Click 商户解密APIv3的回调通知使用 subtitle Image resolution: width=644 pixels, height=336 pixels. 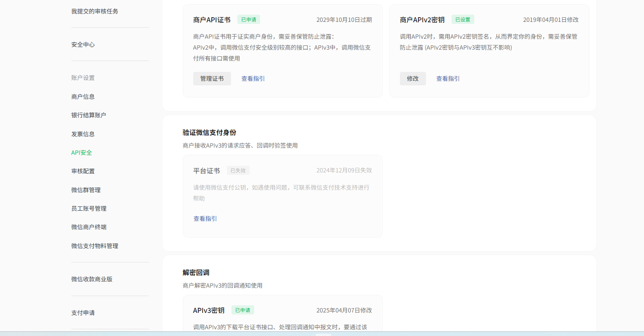(x=223, y=286)
